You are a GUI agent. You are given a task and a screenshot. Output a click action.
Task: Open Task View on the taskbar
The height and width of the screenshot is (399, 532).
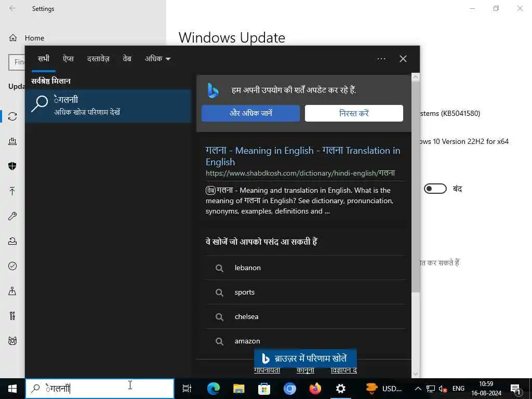click(x=187, y=389)
